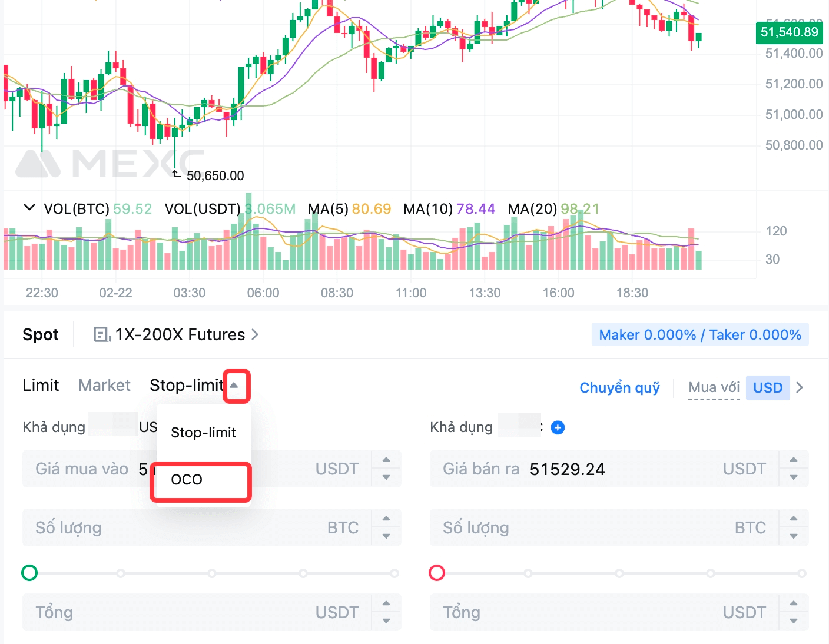Collapse the VOL indicator chevron
Viewport: 829px width, 644px height.
[x=29, y=208]
